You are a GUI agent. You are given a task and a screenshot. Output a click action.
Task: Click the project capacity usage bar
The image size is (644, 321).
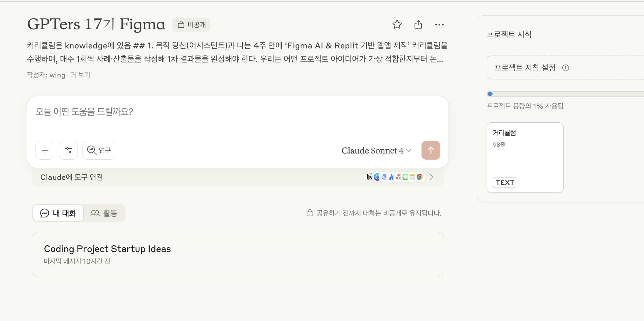coord(565,94)
